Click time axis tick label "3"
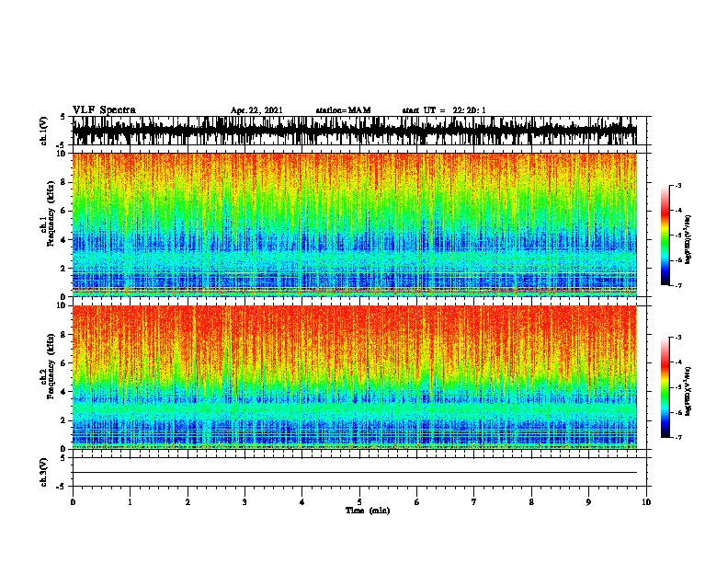 tap(245, 502)
